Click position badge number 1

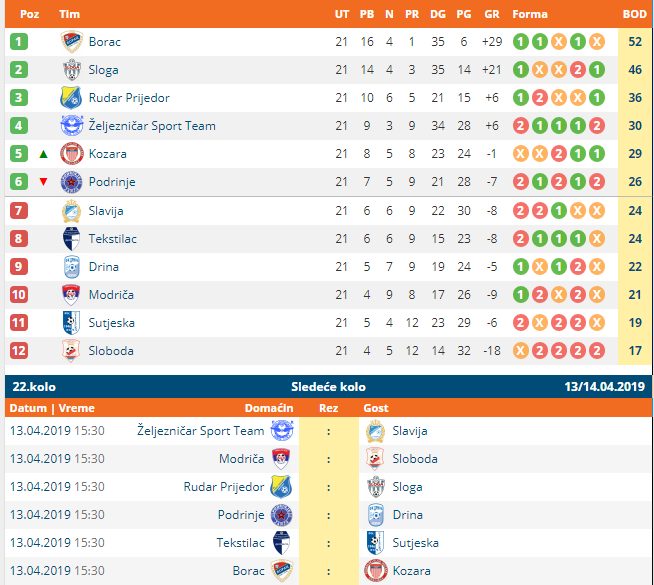(19, 42)
